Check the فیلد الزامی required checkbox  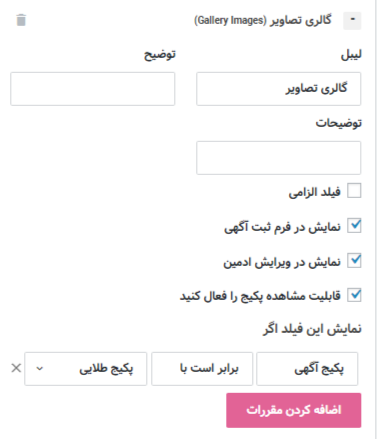click(354, 191)
